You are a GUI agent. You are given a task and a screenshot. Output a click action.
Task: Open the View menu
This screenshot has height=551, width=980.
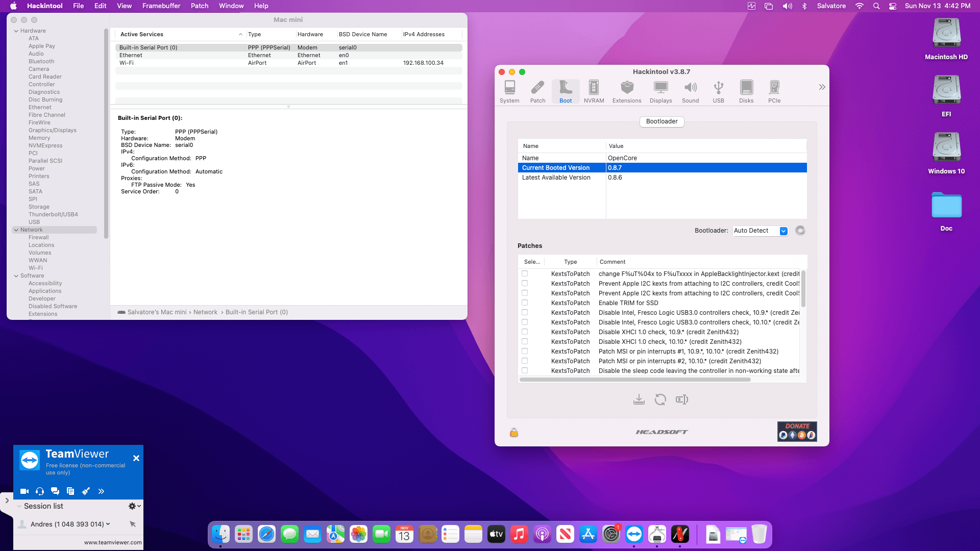[124, 6]
